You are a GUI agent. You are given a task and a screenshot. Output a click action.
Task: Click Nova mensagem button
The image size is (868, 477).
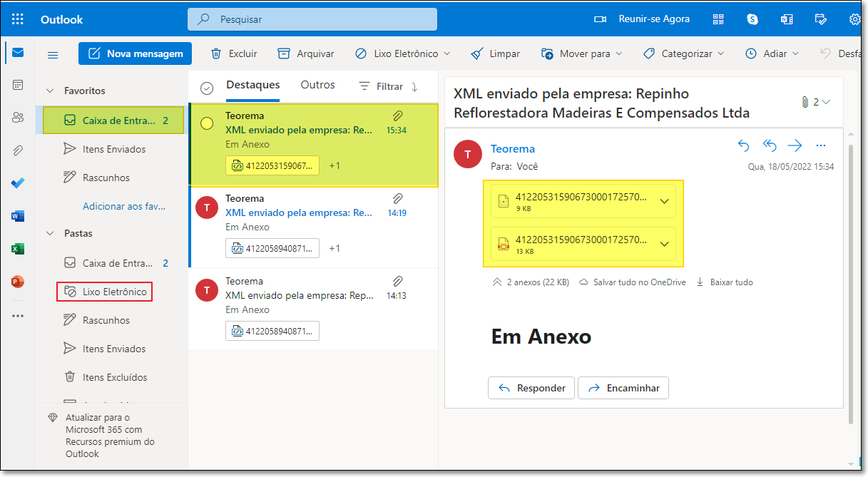pyautogui.click(x=135, y=53)
